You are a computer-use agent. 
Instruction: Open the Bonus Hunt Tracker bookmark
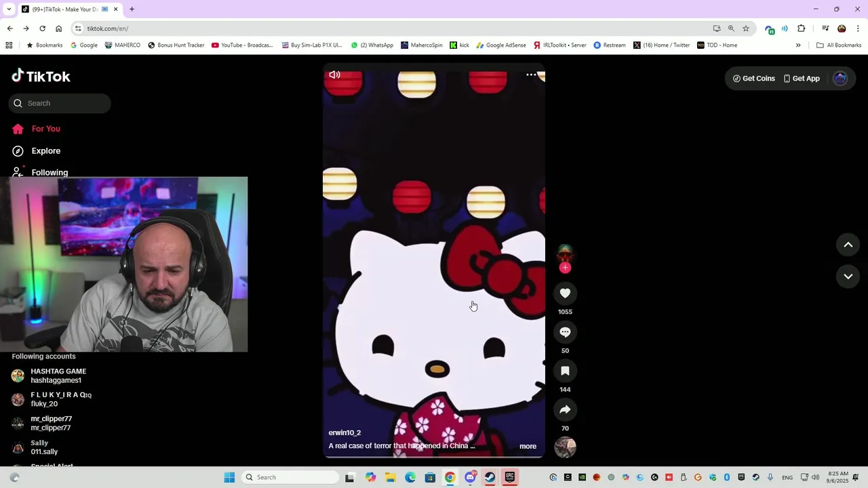click(176, 45)
